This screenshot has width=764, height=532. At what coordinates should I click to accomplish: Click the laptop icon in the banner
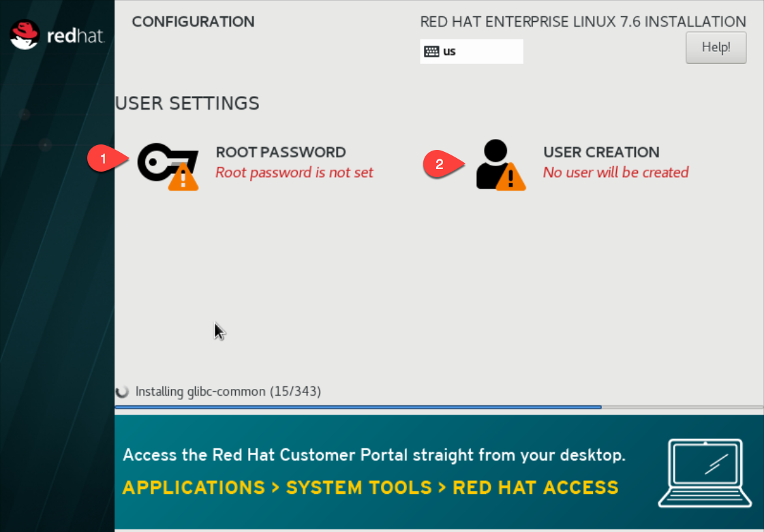pyautogui.click(x=705, y=473)
